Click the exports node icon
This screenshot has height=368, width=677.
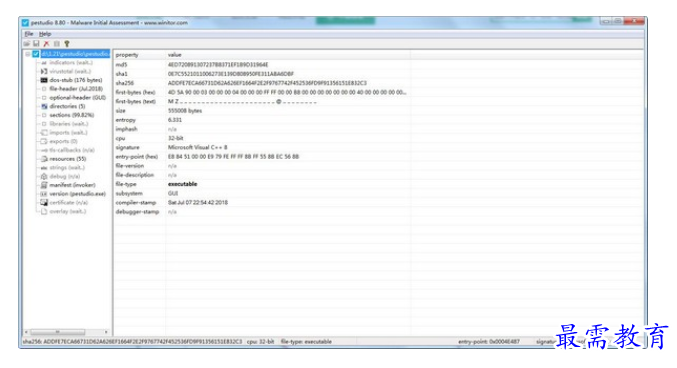[x=44, y=141]
